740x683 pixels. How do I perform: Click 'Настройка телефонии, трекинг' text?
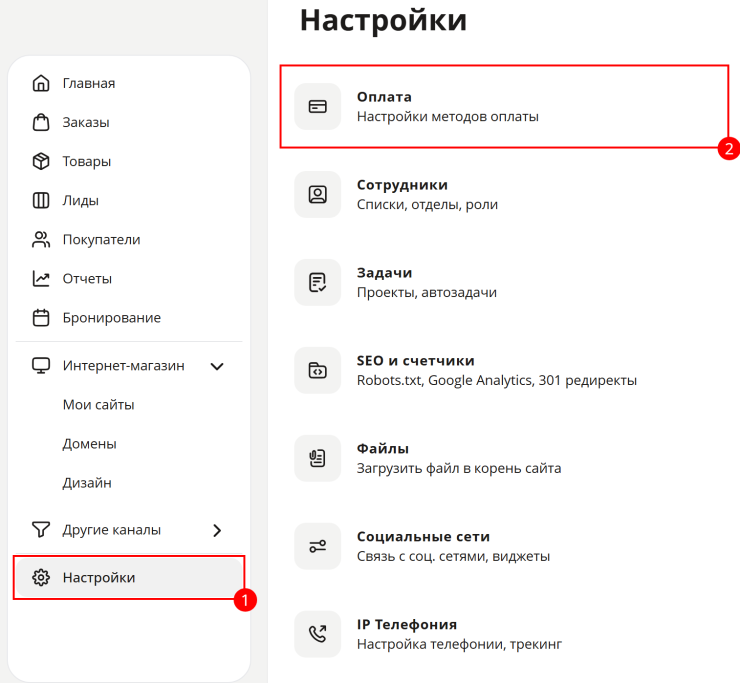(x=460, y=644)
